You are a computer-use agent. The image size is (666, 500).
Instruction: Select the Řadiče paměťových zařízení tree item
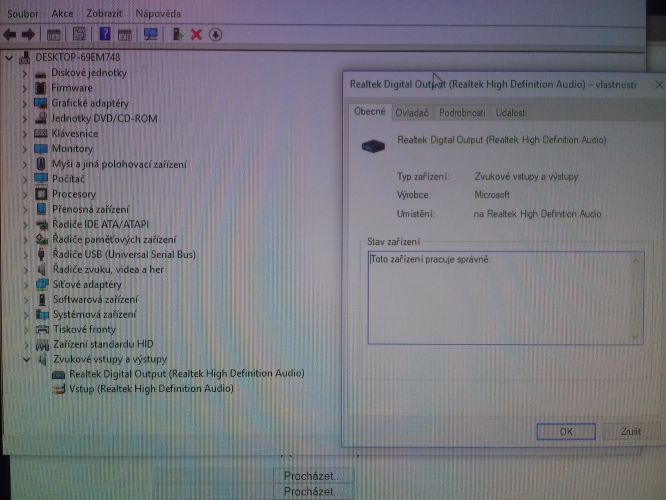(114, 240)
